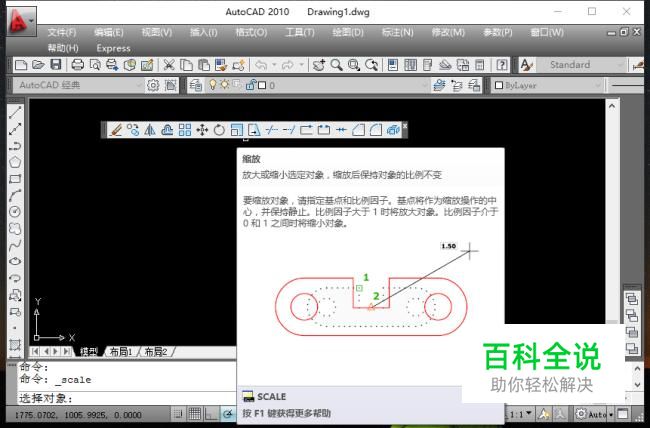Toggle Grid display in status bar

194,413
